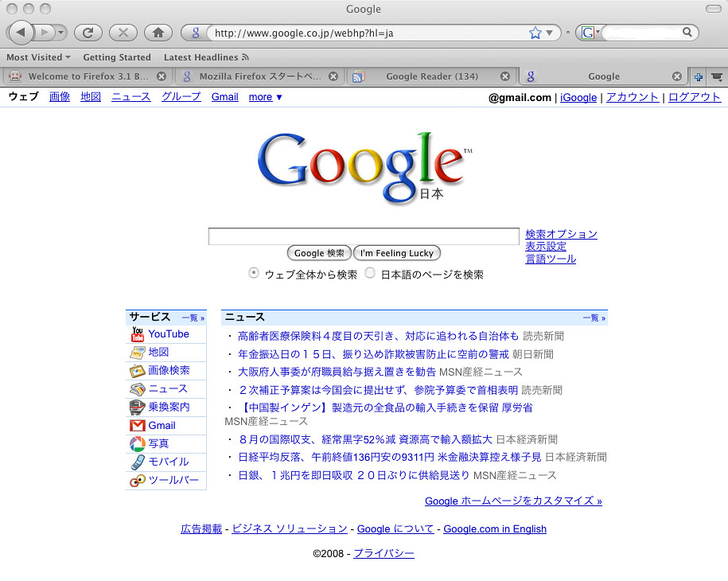The image size is (728, 581).
Task: Open the Gmail link in top navigation
Action: click(x=224, y=96)
